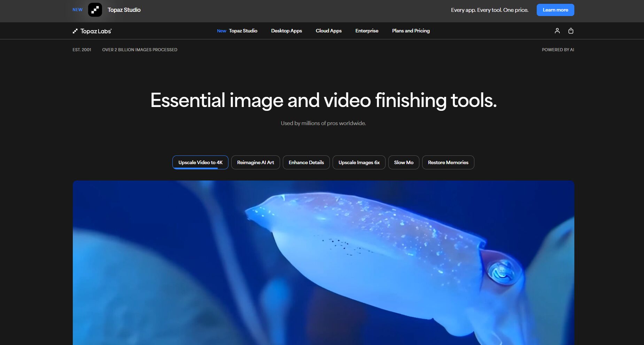Select the Upscale Video to 4K tab
This screenshot has width=644, height=345.
point(200,162)
